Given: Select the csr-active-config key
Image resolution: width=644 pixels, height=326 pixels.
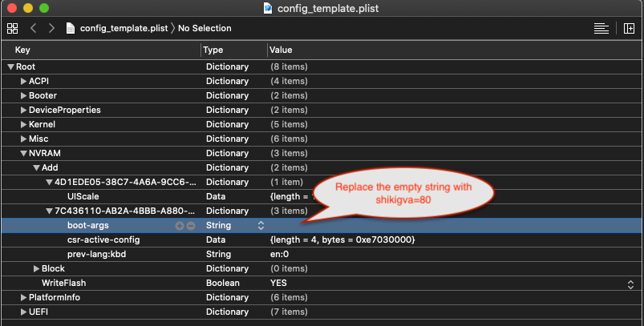Looking at the screenshot, I should pos(103,239).
